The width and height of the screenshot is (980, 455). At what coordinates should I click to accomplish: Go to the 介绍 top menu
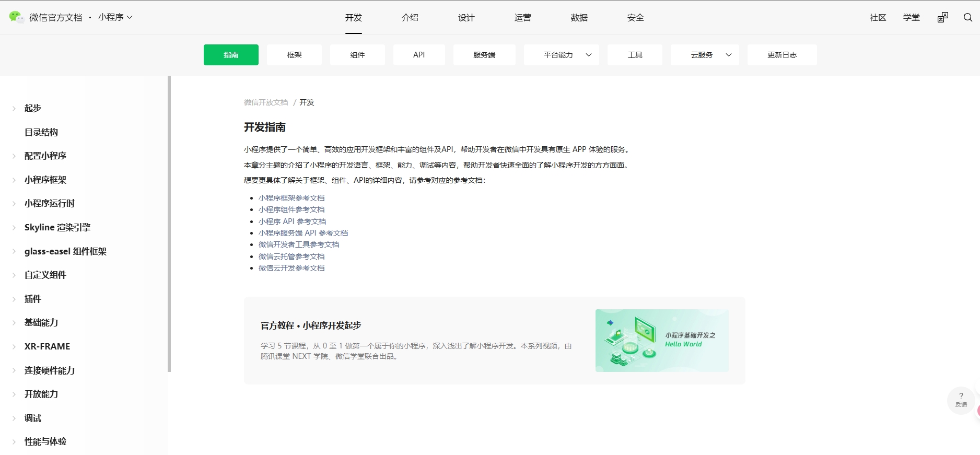(410, 18)
